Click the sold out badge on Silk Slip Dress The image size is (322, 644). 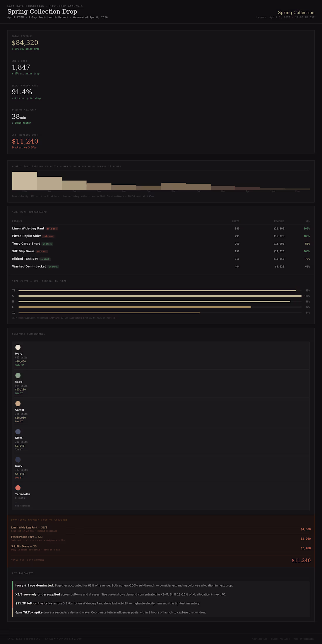click(42, 252)
